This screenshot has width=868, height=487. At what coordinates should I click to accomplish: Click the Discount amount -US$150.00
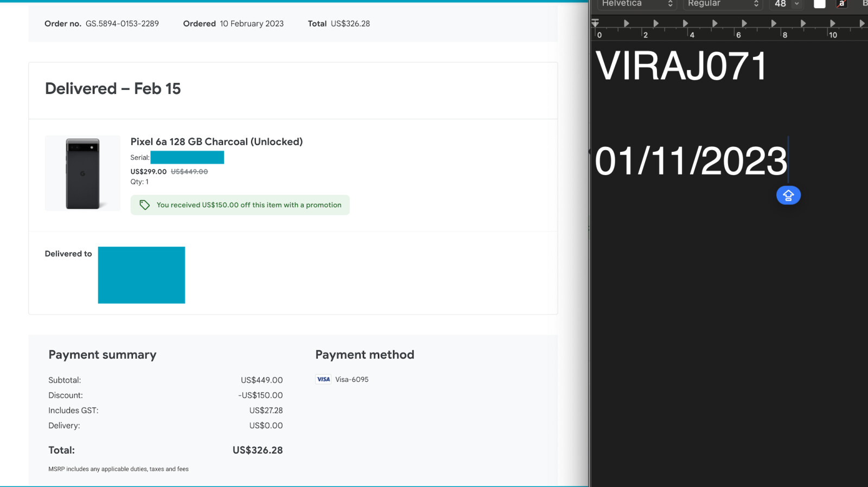pos(260,395)
